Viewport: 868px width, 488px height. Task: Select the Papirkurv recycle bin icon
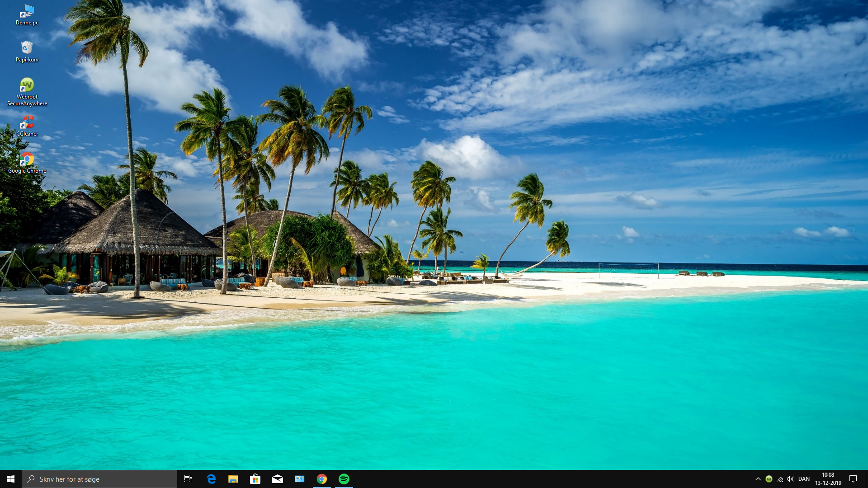tap(27, 51)
